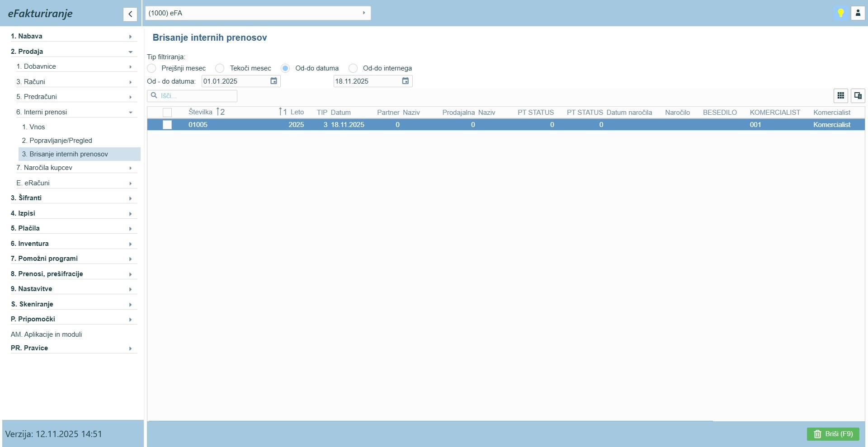The image size is (868, 447).
Task: Open the (1000) eFA company dropdown
Action: [258, 13]
